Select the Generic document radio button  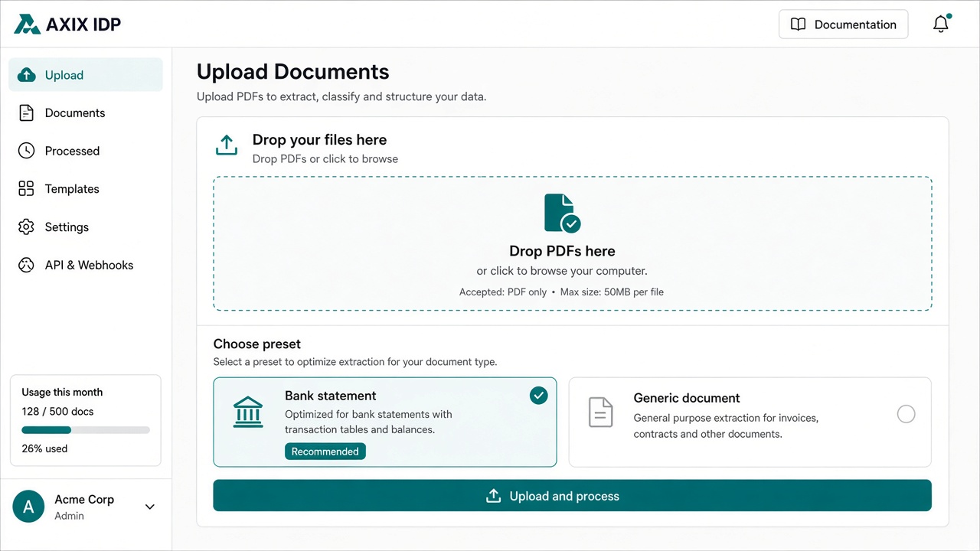coord(906,414)
